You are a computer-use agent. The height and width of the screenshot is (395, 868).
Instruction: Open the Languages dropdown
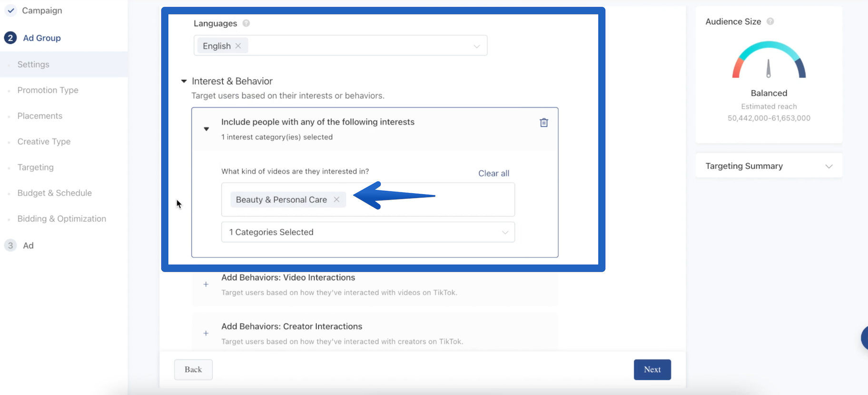(476, 46)
